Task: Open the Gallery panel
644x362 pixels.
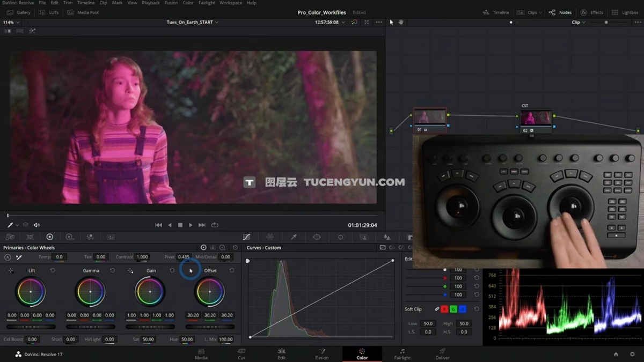Action: coord(19,12)
